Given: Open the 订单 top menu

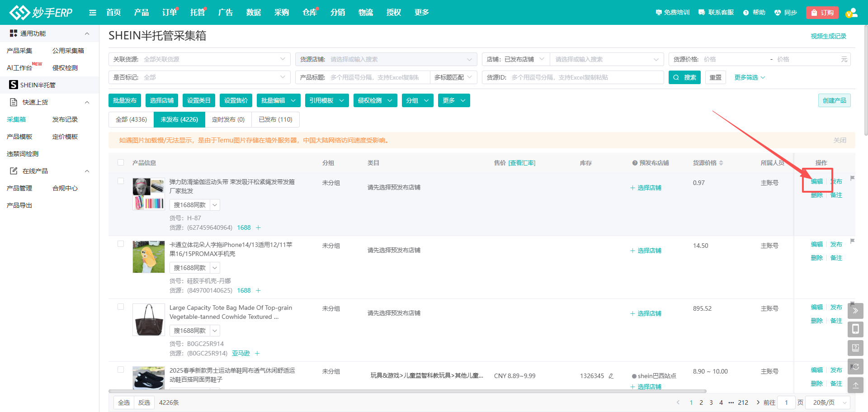Looking at the screenshot, I should (170, 13).
